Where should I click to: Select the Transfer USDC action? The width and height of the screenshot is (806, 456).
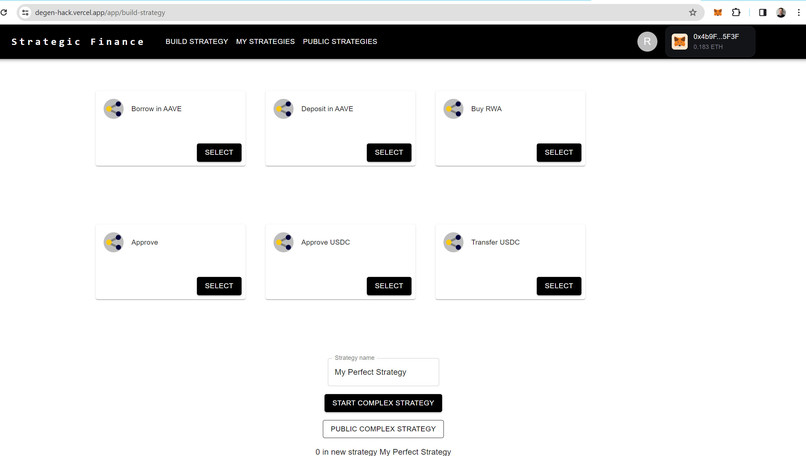[559, 286]
